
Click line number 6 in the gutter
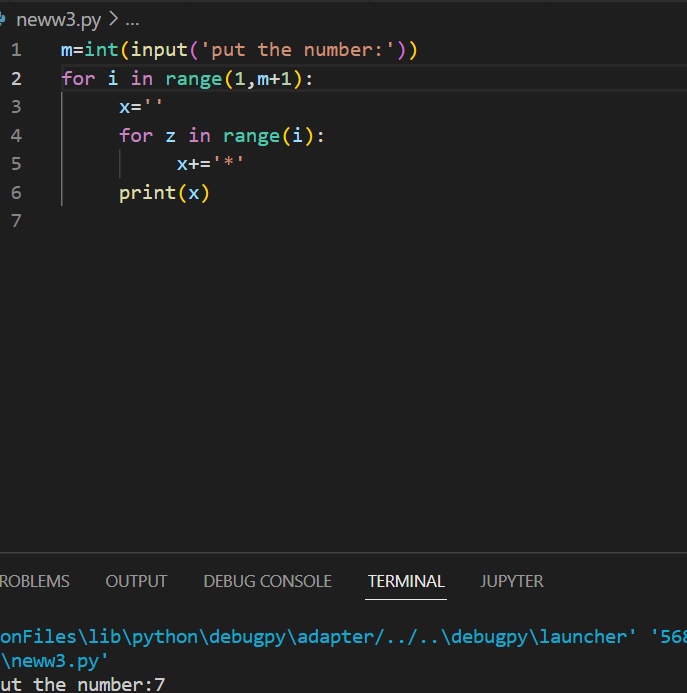tap(16, 192)
